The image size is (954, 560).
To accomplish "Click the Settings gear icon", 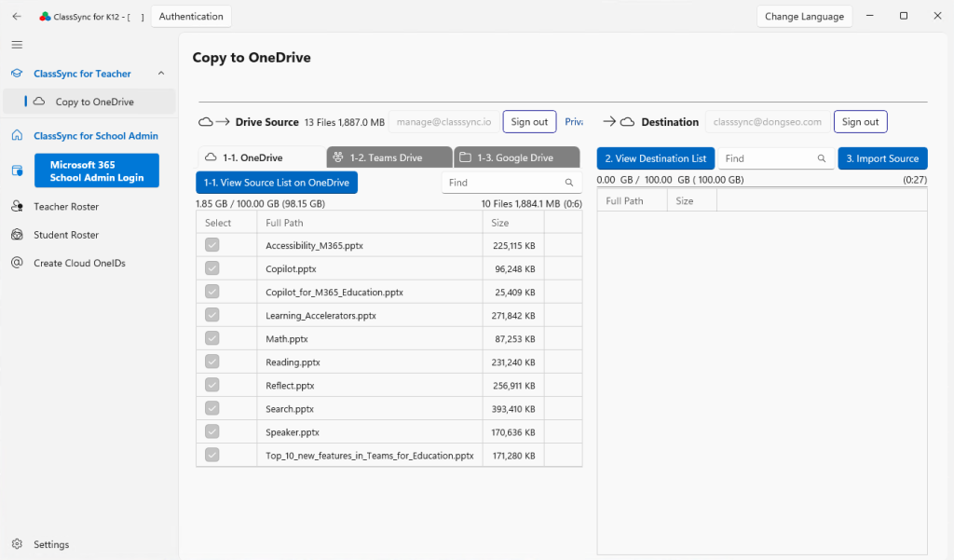I will [17, 543].
